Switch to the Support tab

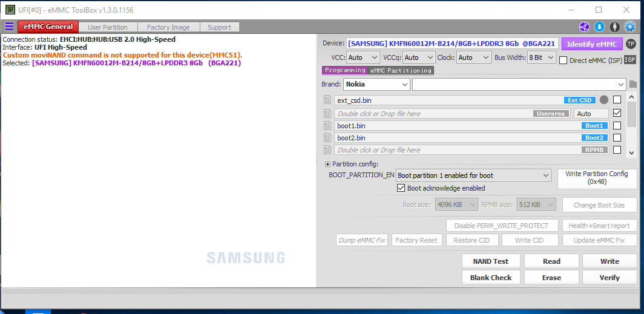pos(219,27)
